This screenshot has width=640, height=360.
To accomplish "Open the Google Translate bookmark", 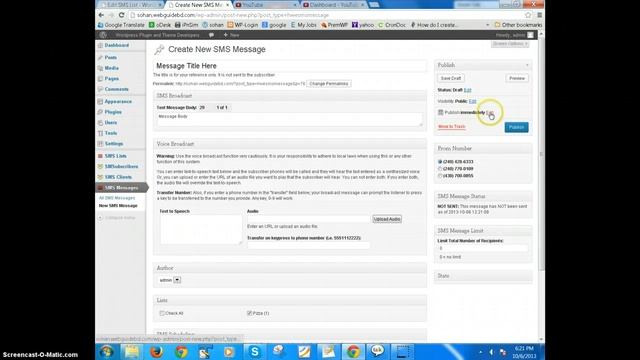I will (121, 25).
